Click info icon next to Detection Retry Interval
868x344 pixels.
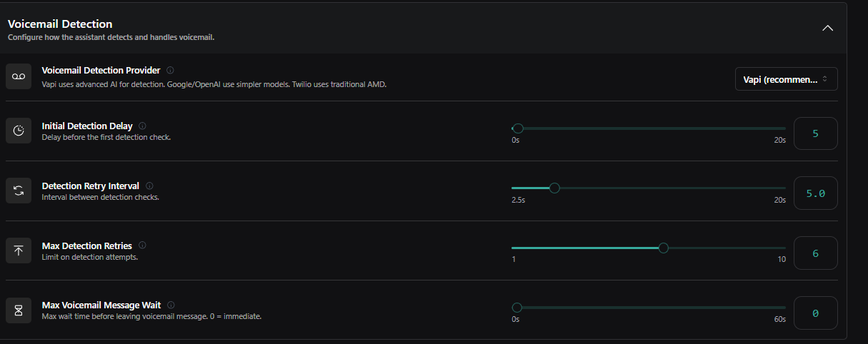click(149, 186)
